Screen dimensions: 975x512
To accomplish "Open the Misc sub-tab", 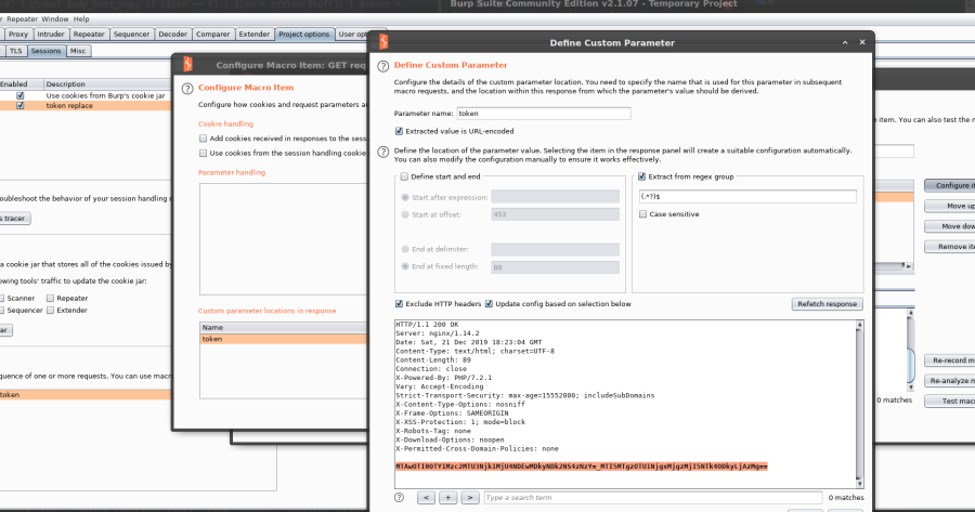I will [x=77, y=49].
